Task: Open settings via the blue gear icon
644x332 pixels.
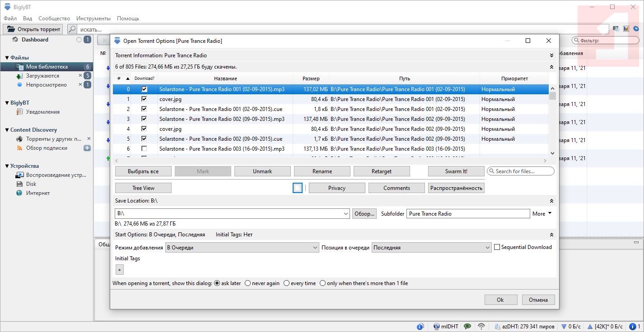Action: click(x=636, y=28)
